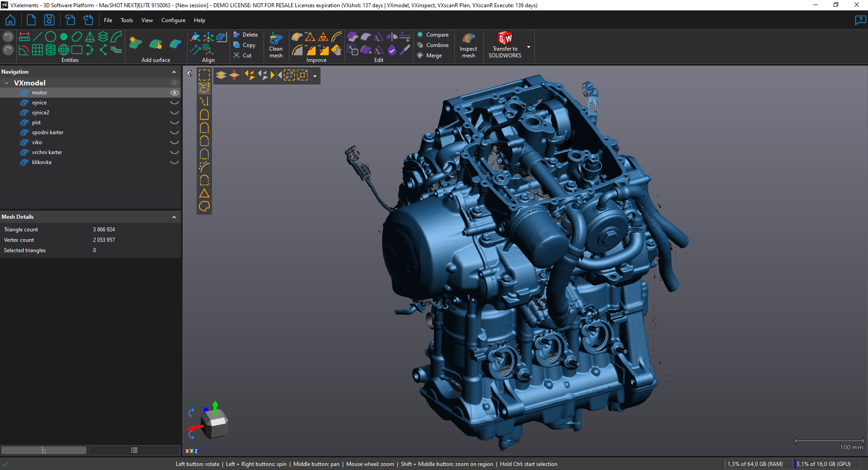Add a circle entity
868x470 pixels.
(x=51, y=37)
